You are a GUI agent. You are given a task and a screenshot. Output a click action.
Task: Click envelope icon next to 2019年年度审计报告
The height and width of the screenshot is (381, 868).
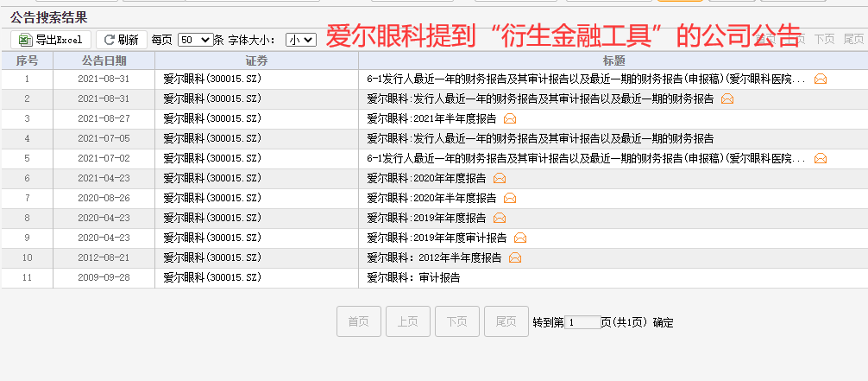point(519,238)
